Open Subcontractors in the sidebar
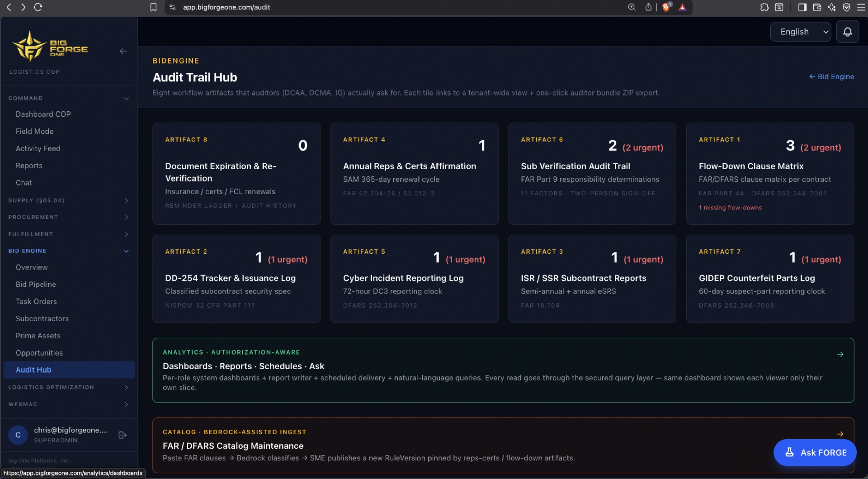The width and height of the screenshot is (868, 479). (x=69, y=319)
